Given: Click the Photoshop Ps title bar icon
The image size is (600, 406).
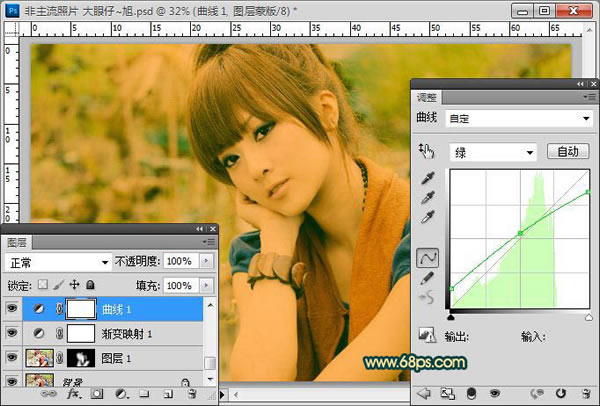Looking at the screenshot, I should click(x=13, y=10).
